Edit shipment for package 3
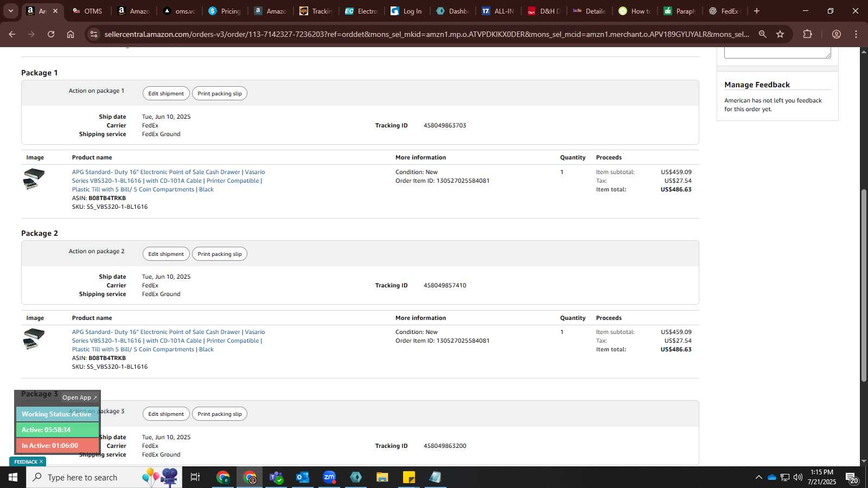 pyautogui.click(x=166, y=414)
